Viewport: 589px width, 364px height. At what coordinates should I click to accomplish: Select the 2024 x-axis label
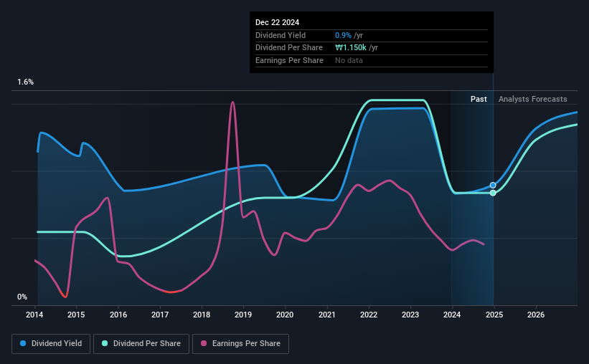point(452,315)
